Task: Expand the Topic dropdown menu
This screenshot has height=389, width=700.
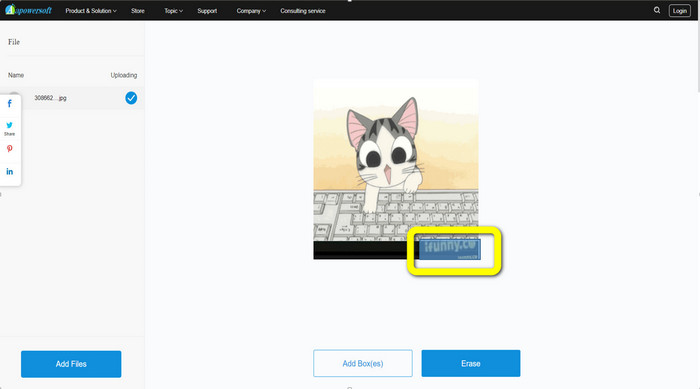Action: pos(173,11)
